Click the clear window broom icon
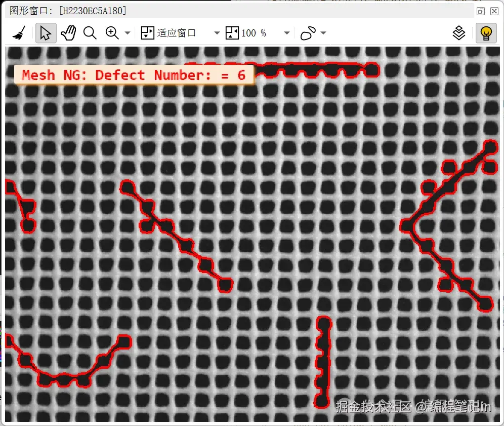This screenshot has width=504, height=426. (x=19, y=33)
